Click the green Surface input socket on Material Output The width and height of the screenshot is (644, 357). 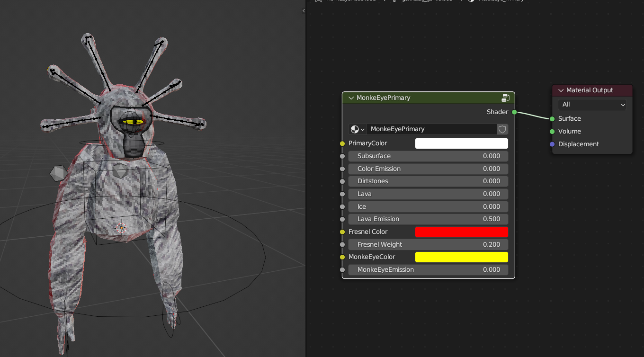coord(552,118)
